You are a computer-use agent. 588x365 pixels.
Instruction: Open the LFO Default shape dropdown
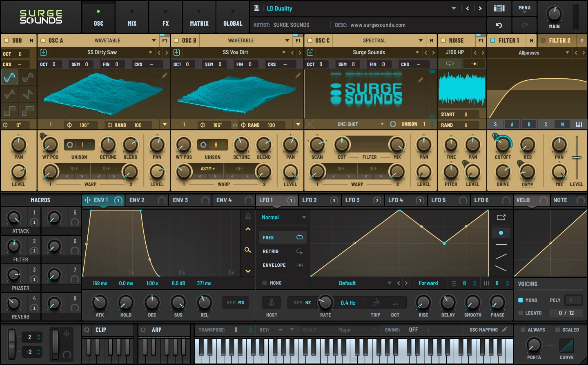tap(352, 283)
